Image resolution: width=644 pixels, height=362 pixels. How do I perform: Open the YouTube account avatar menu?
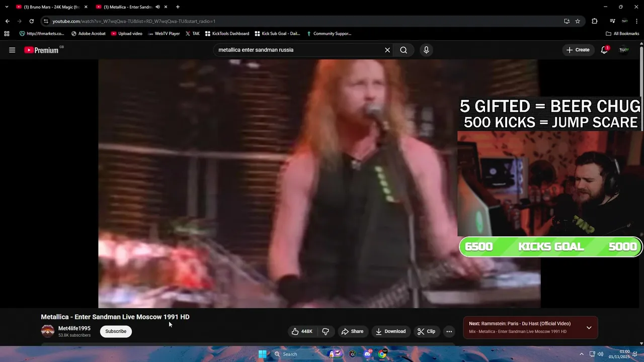[624, 50]
